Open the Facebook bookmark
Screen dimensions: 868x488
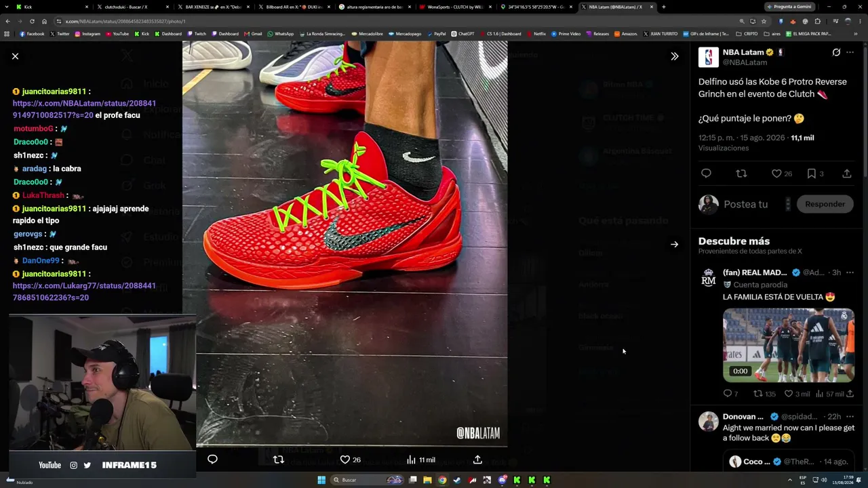click(32, 33)
